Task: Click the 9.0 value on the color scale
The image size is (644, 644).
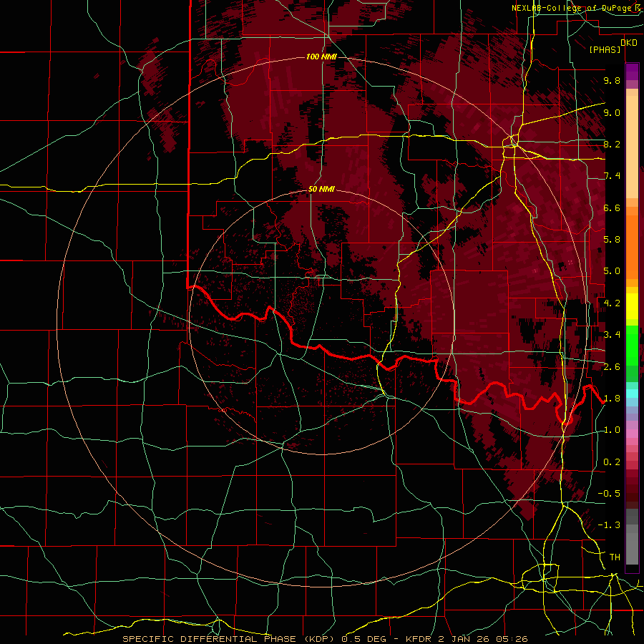Action: point(612,113)
